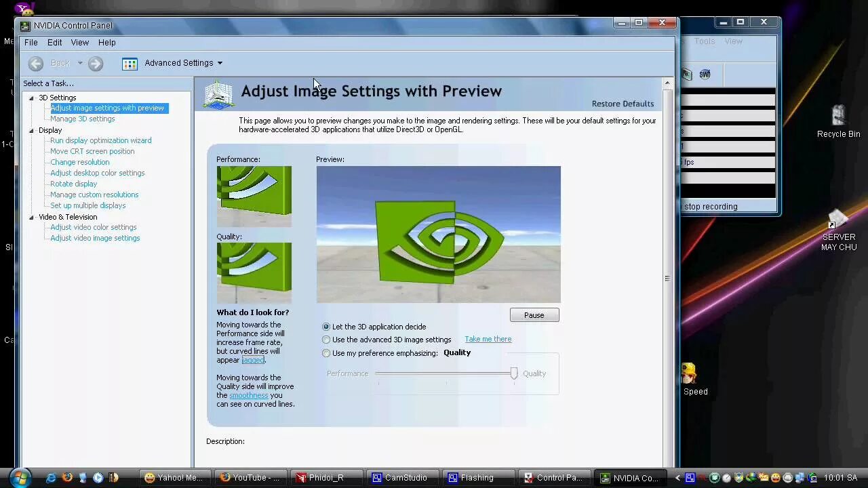
Task: Switch to Yahoo! Messenger taskbar button
Action: pyautogui.click(x=174, y=478)
